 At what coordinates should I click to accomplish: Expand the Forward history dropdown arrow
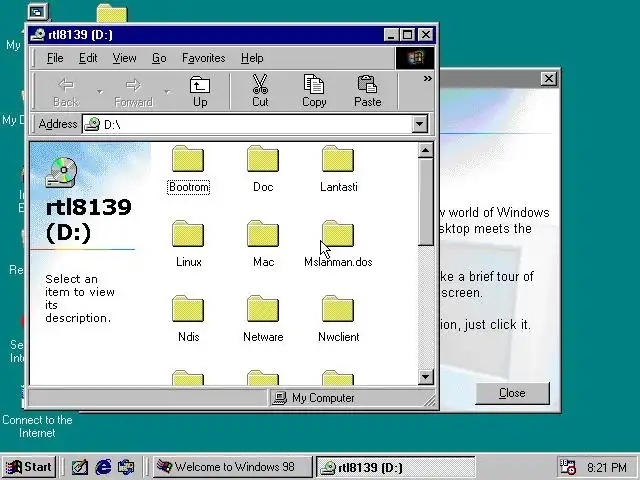click(x=167, y=91)
